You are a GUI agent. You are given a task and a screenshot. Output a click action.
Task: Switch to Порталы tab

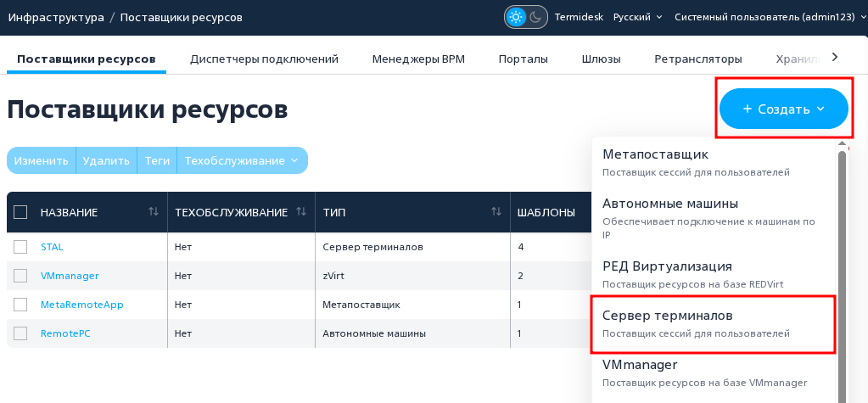(x=524, y=59)
